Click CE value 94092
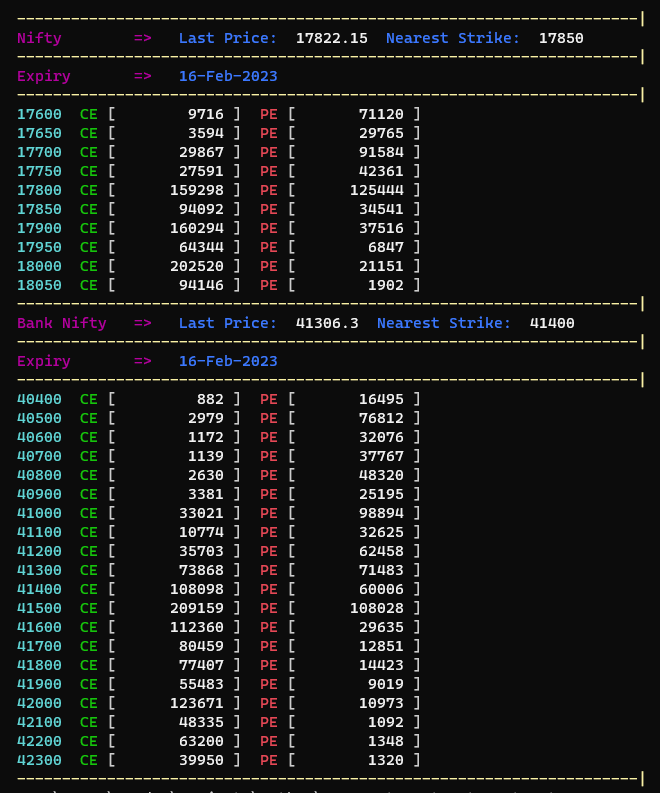 pos(201,209)
